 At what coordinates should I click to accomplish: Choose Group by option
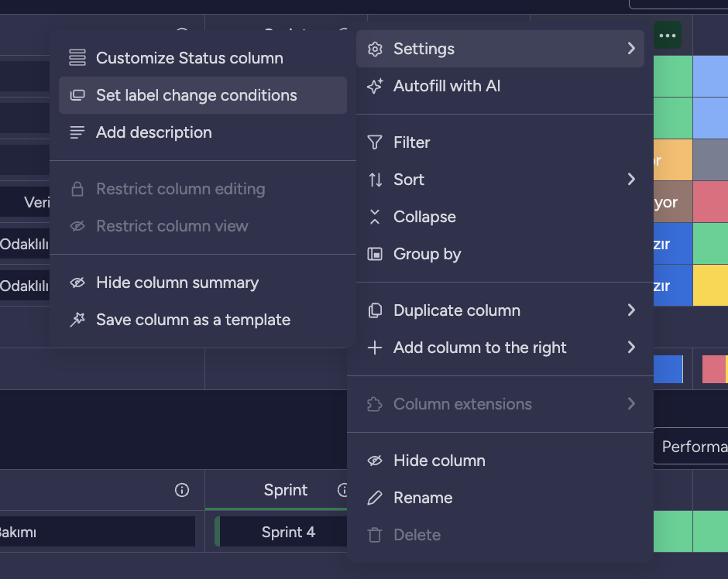point(500,254)
